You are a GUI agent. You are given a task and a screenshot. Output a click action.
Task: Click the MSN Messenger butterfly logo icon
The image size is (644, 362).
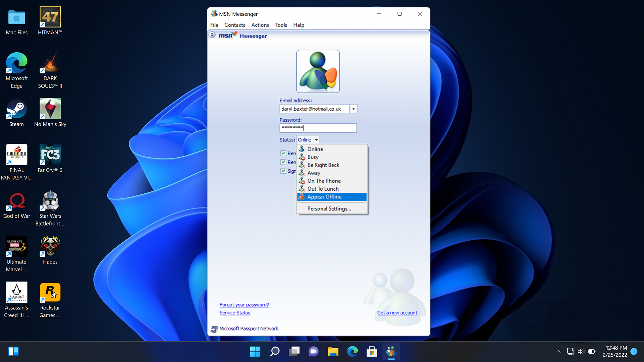tap(236, 35)
